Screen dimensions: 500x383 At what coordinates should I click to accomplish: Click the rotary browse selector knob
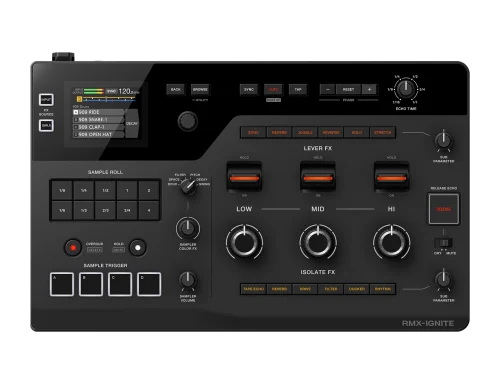[188, 121]
